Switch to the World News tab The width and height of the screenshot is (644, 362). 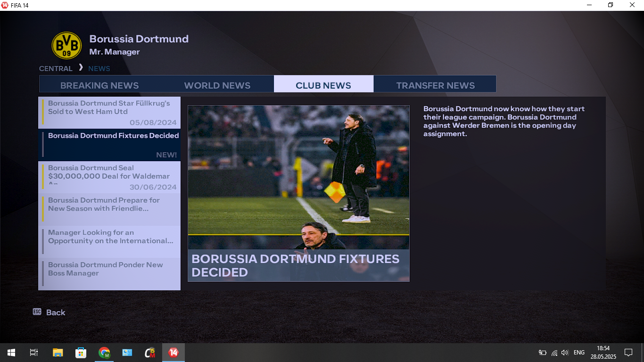pos(217,85)
